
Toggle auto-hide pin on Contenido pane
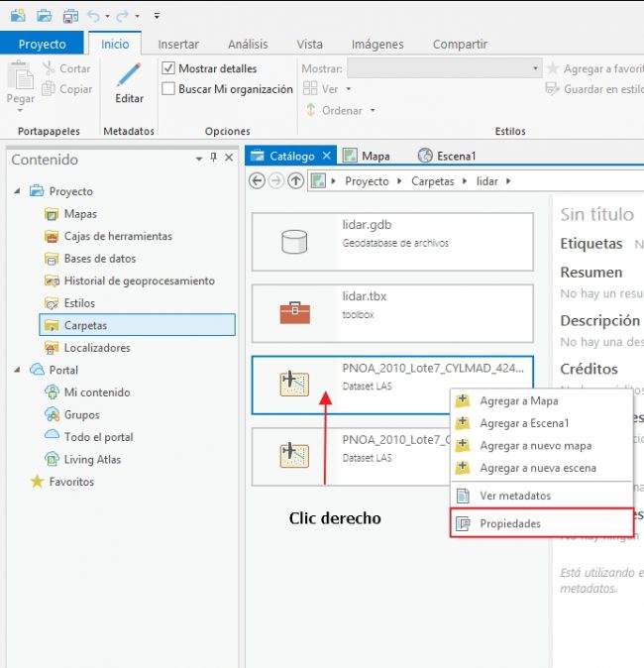214,158
